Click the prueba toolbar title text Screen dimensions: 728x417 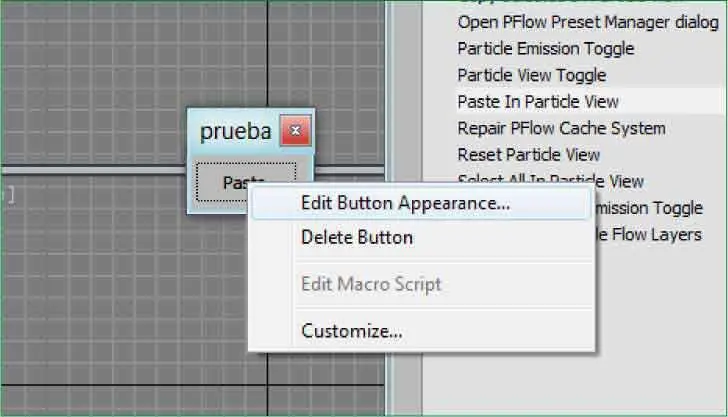coord(235,131)
